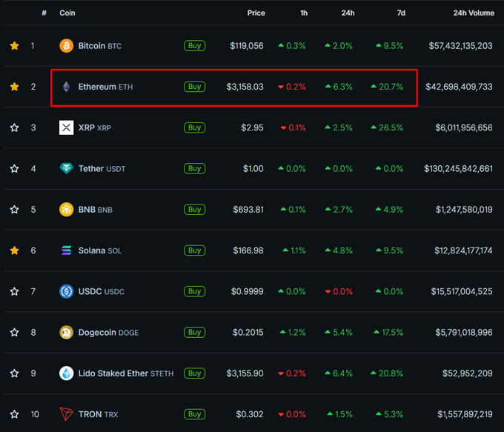This screenshot has width=504, height=432.
Task: Unfavorite Ethereum with its star
Action: click(14, 87)
